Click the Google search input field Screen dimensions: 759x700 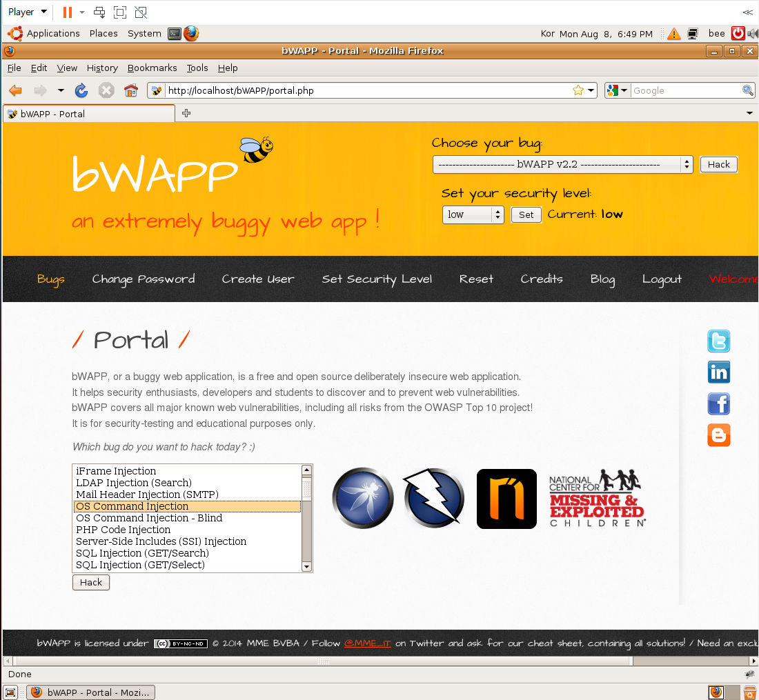686,90
